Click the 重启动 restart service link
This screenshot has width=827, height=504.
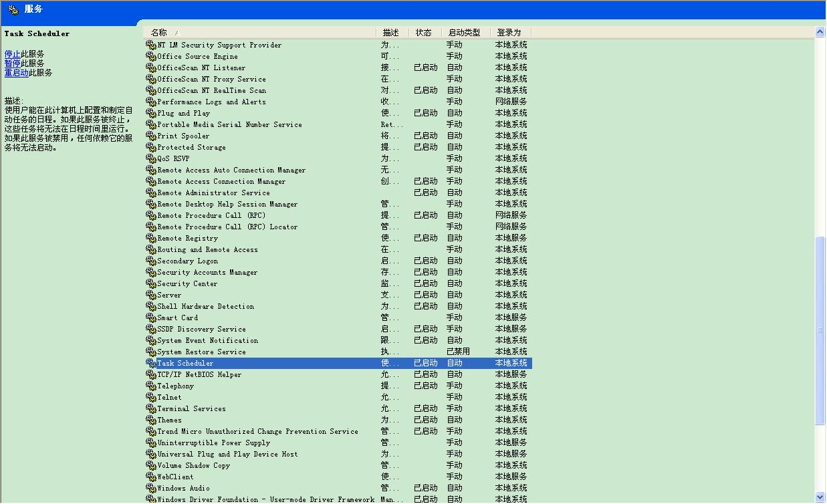(16, 73)
